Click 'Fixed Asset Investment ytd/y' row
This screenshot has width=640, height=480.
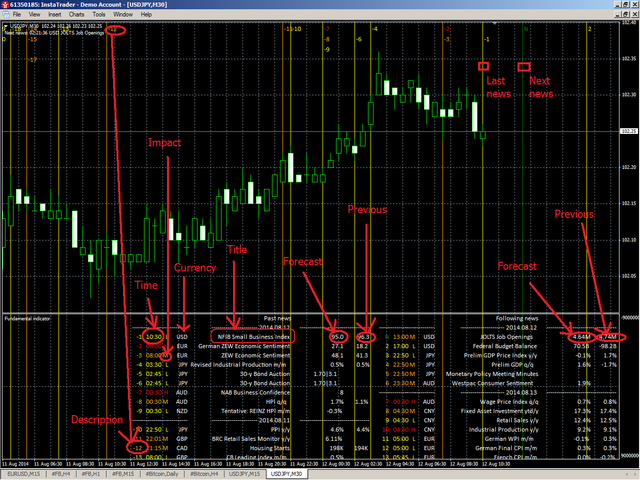pyautogui.click(x=500, y=411)
